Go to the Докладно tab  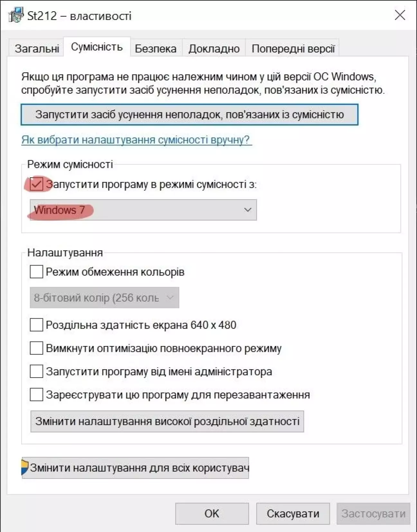214,49
